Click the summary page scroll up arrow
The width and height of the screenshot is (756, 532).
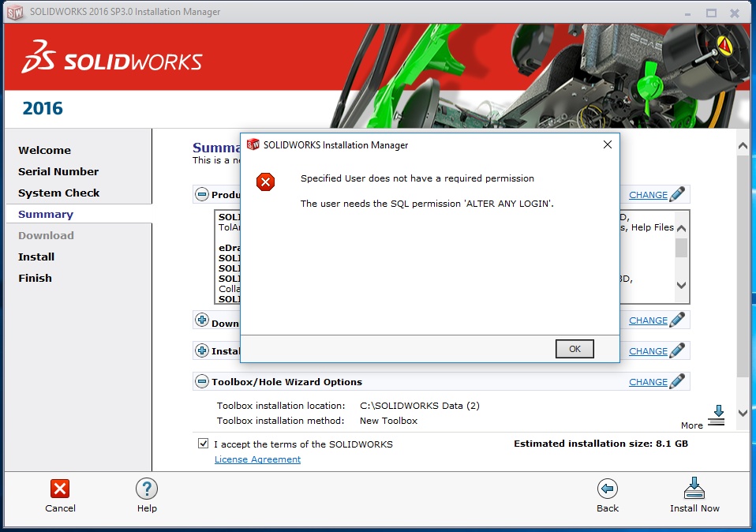pyautogui.click(x=743, y=146)
